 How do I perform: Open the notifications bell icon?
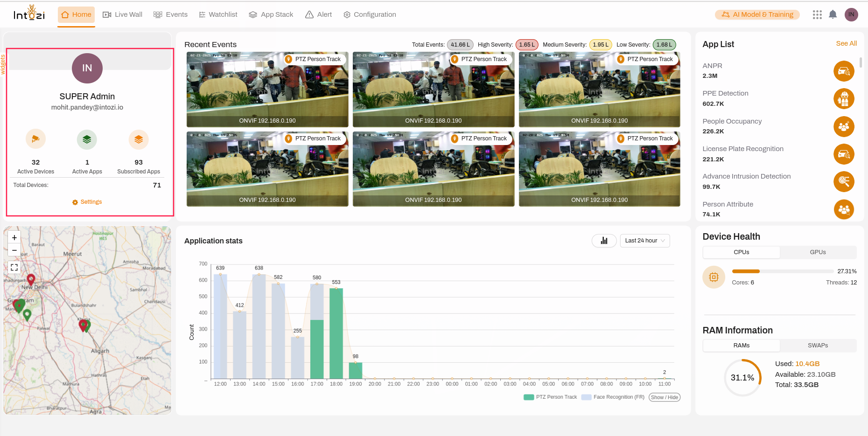click(x=833, y=14)
